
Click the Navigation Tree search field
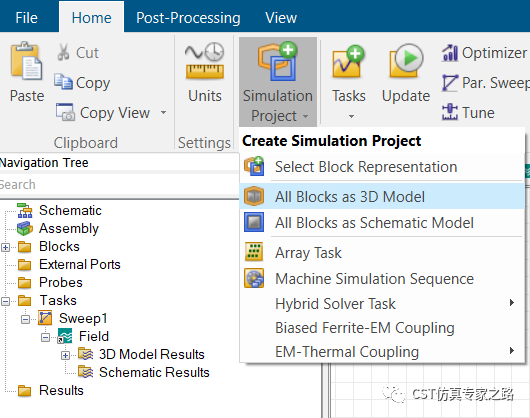click(119, 185)
